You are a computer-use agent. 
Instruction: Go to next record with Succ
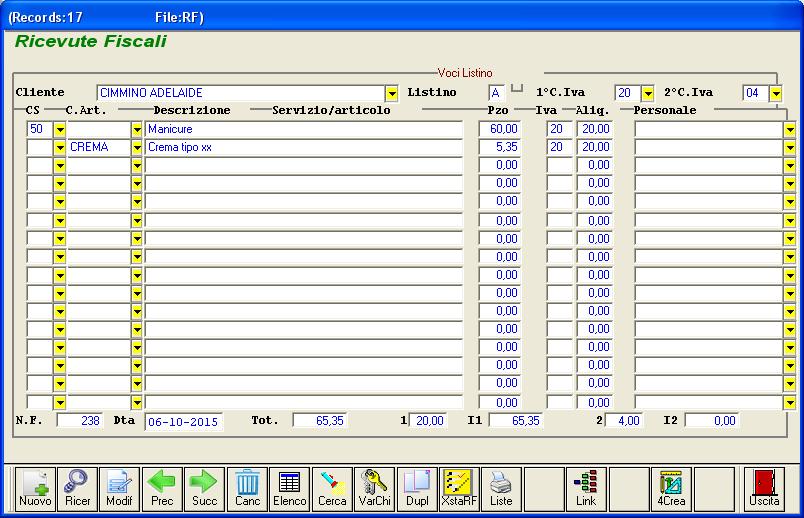coord(205,489)
